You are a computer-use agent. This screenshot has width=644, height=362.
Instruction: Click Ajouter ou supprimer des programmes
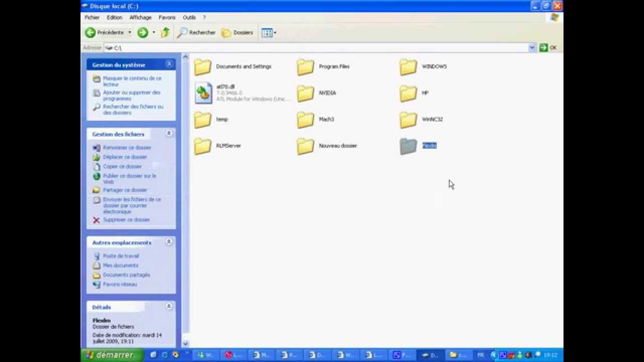(132, 96)
